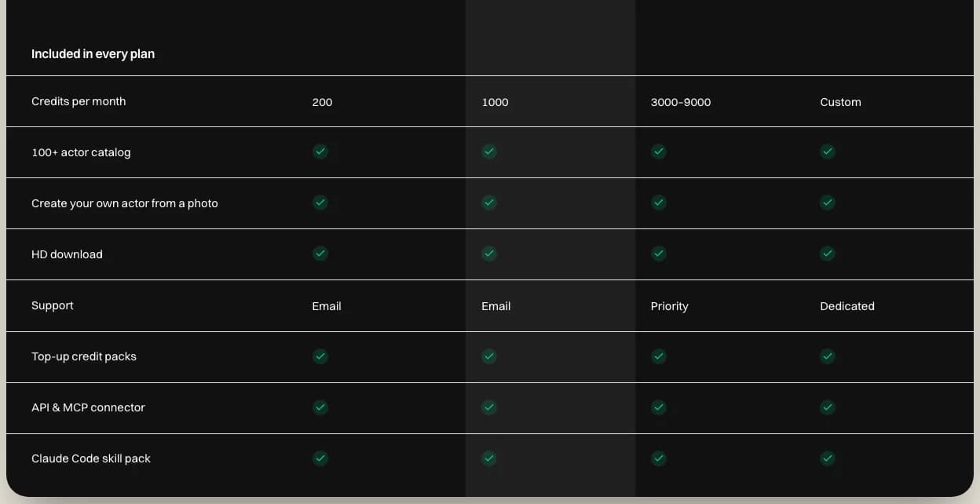Click the 'Credits per month' row label
Image resolution: width=980 pixels, height=504 pixels.
(x=79, y=101)
